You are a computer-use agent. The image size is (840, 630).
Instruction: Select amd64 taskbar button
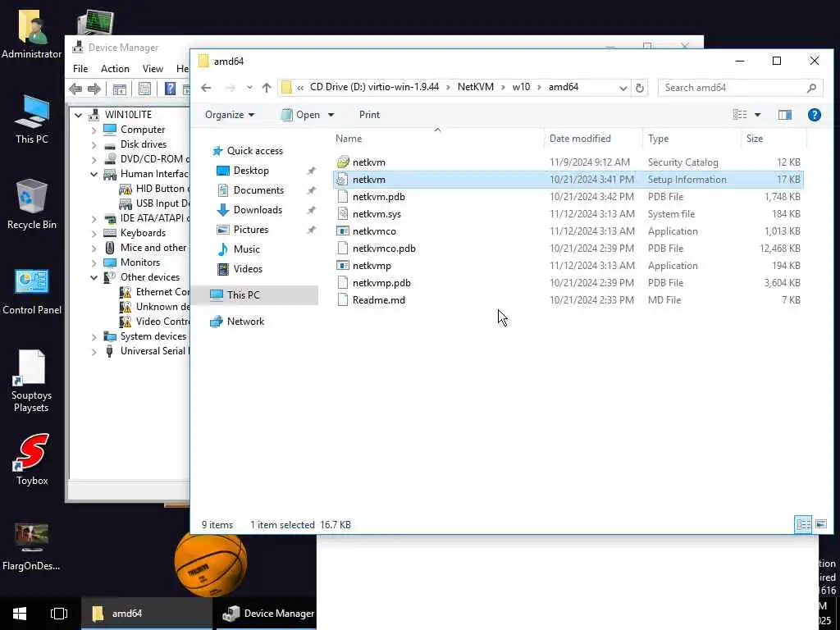146,614
